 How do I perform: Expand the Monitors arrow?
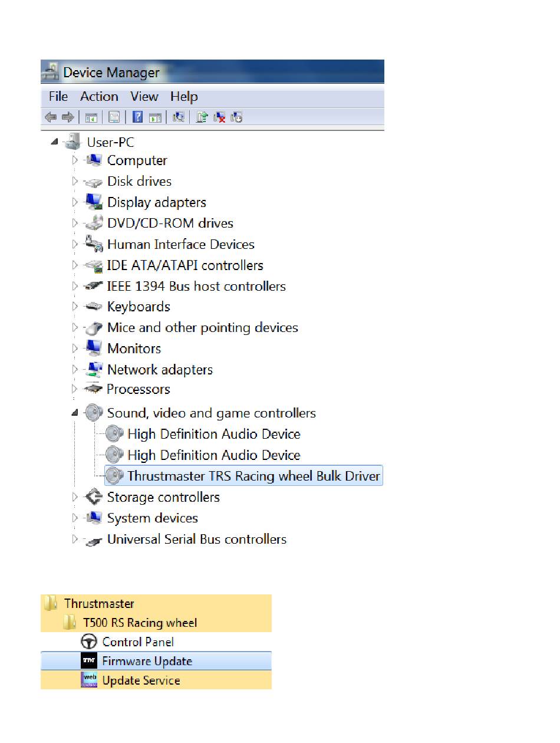pos(75,348)
